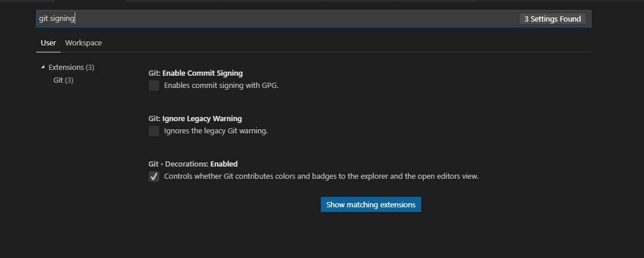
Task: Place cursor in the 'git signing' query text
Action: tap(57, 19)
